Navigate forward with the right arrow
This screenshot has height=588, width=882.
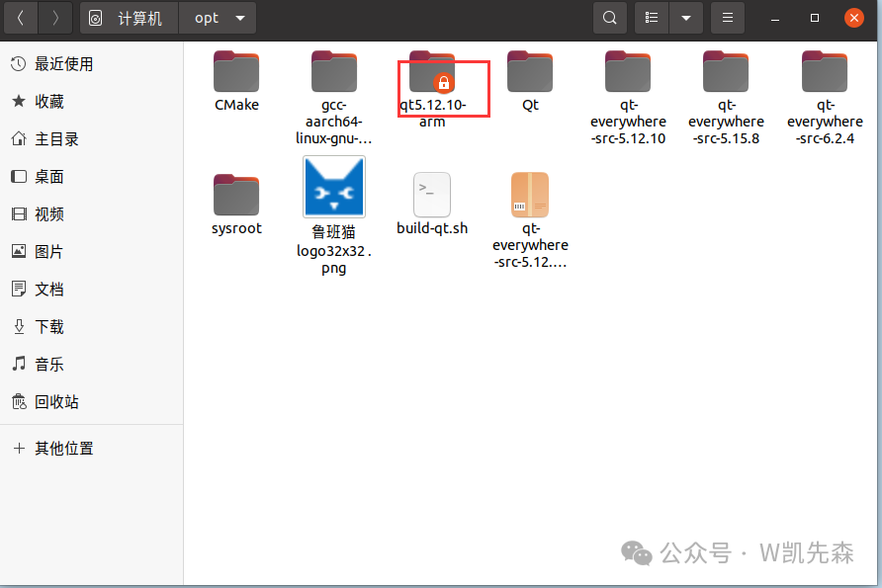[x=55, y=18]
